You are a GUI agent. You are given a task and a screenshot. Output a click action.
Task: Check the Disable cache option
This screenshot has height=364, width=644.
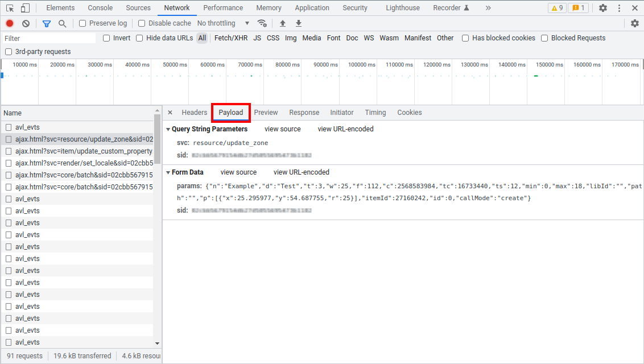click(x=142, y=23)
